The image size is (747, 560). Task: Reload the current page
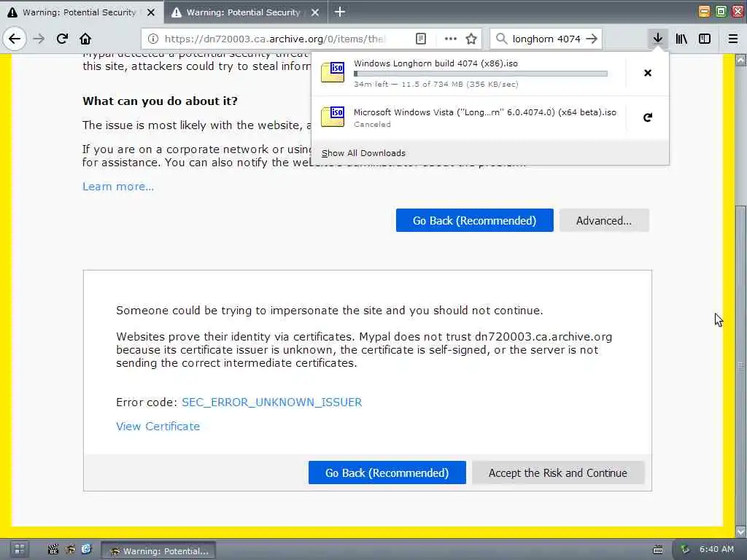[x=62, y=39]
